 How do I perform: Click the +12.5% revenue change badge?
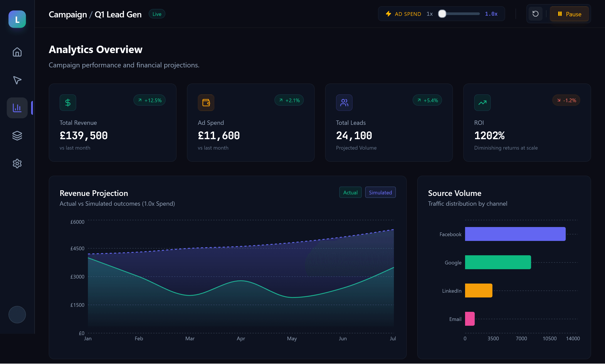149,100
